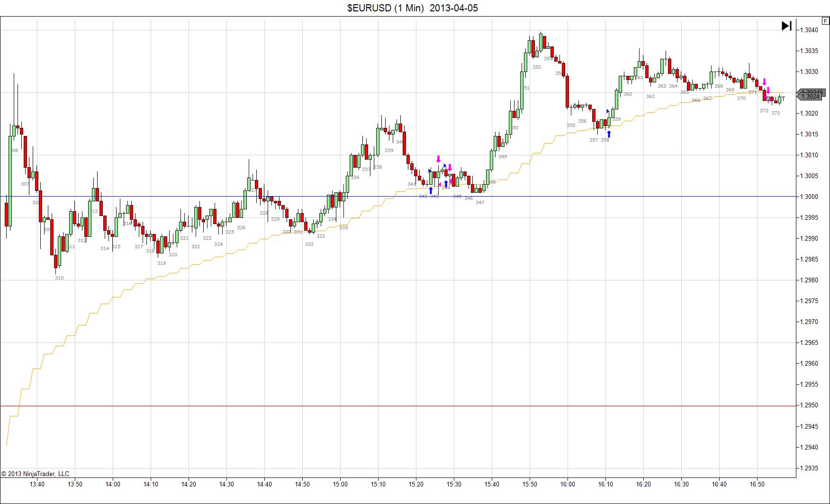Click the 15:00 time axis label
The width and height of the screenshot is (830, 504).
pos(340,484)
